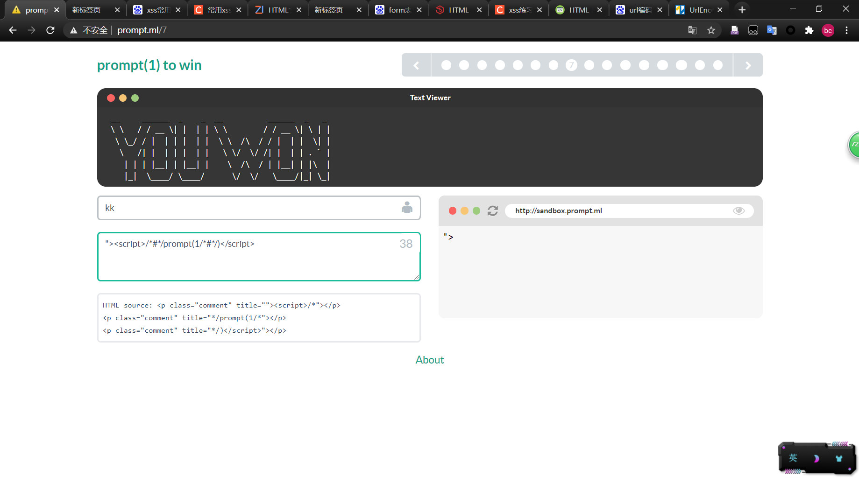Click the 英 language indicator in IME bar
This screenshot has height=504, width=859.
coord(793,458)
